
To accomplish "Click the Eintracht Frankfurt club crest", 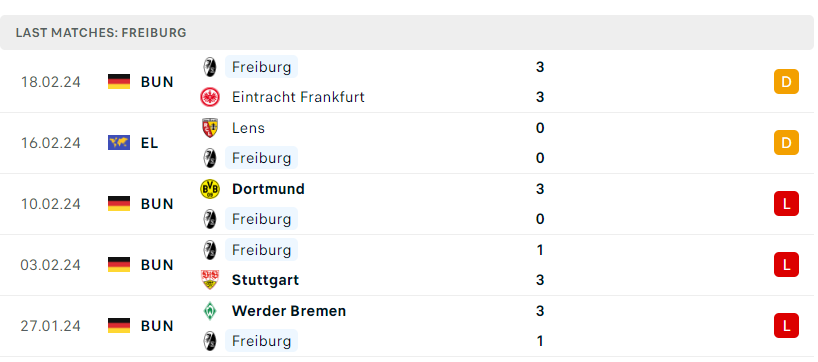I will (x=210, y=98).
